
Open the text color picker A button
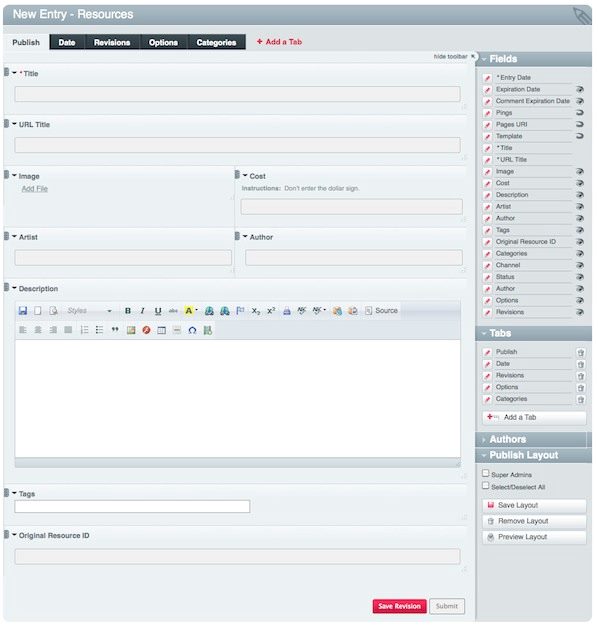[x=190, y=311]
